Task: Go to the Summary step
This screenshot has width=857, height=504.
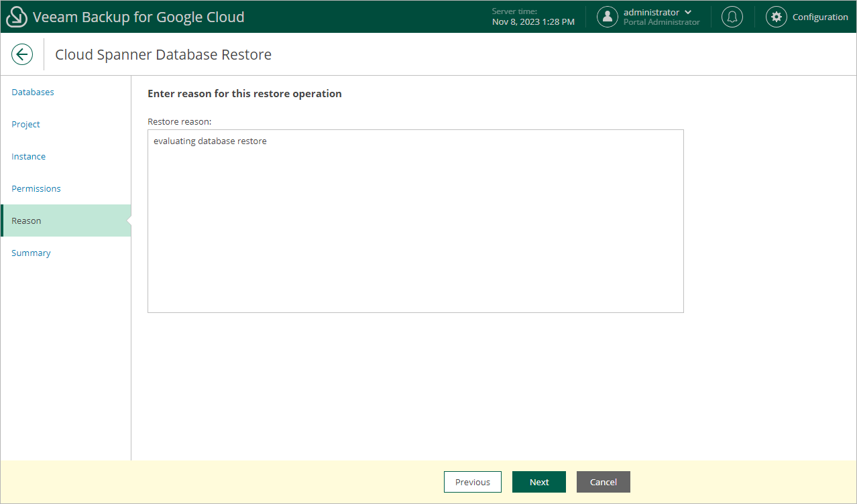Action: tap(31, 253)
